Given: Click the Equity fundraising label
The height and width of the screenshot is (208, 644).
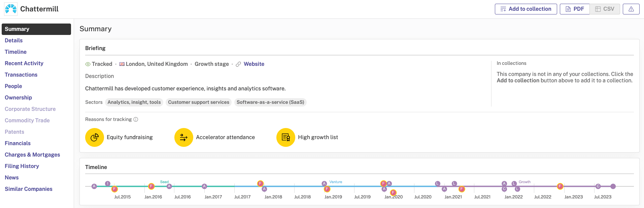Looking at the screenshot, I should (x=130, y=137).
